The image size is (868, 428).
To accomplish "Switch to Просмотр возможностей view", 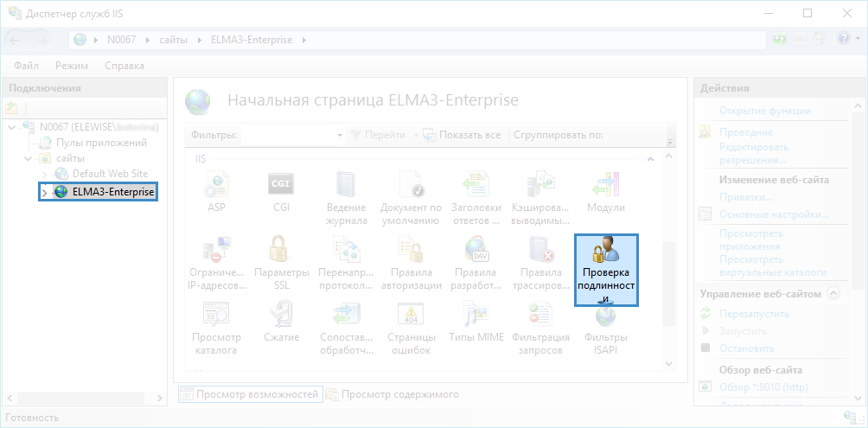I will (x=251, y=394).
